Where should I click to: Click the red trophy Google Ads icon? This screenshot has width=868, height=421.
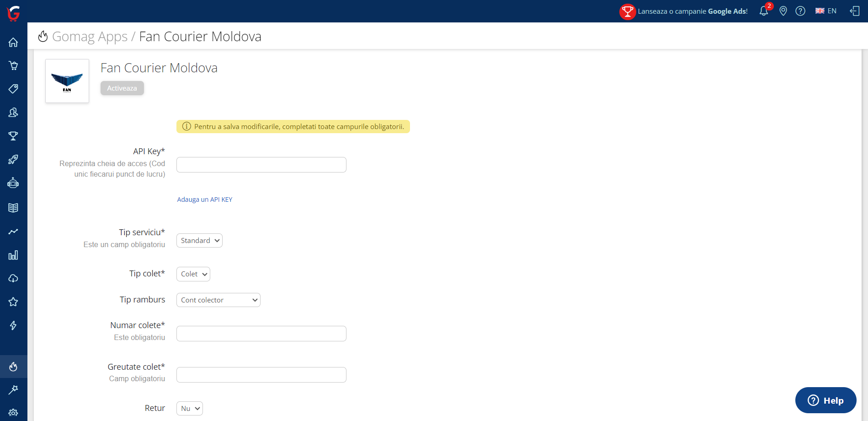pos(628,11)
